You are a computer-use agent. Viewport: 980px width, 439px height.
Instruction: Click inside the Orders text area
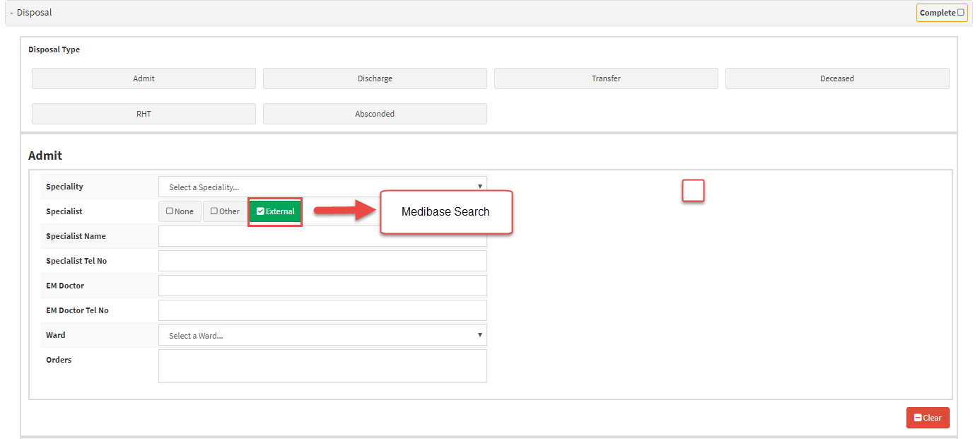click(x=322, y=366)
